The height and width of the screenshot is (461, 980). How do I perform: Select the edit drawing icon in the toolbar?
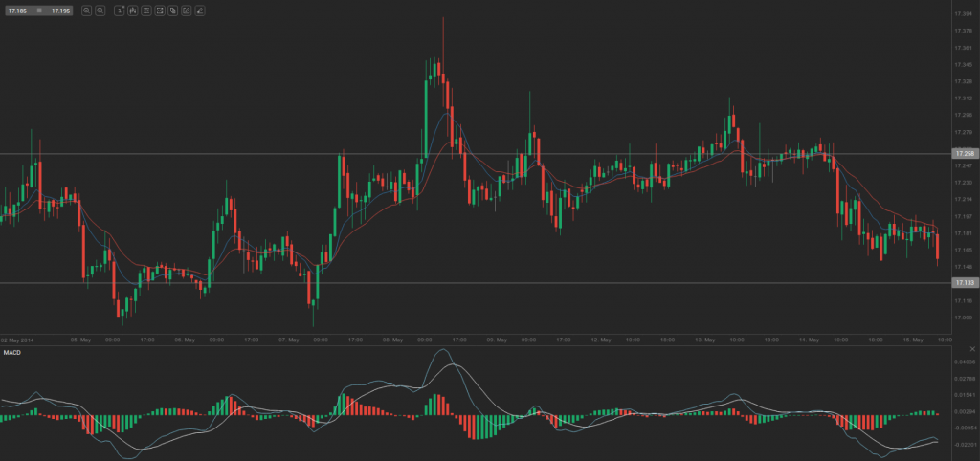pyautogui.click(x=186, y=11)
